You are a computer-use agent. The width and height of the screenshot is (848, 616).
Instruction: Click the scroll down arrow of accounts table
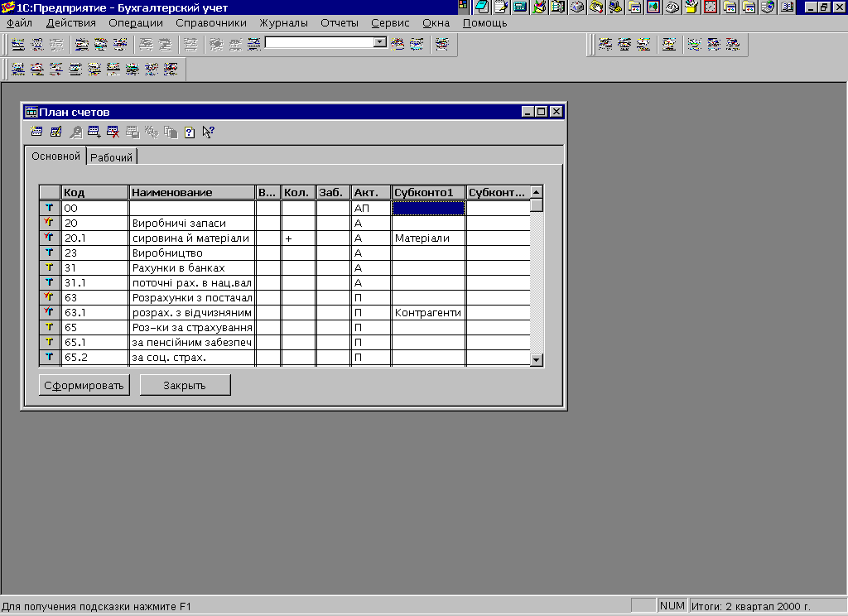pos(537,359)
